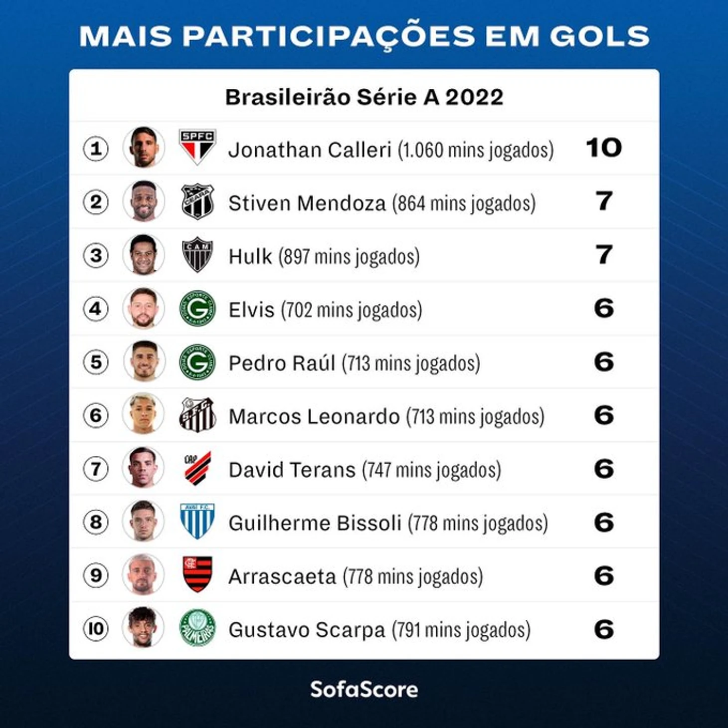Screen dimensions: 728x728
Task: Click the rank 1 circled number
Action: (96, 149)
